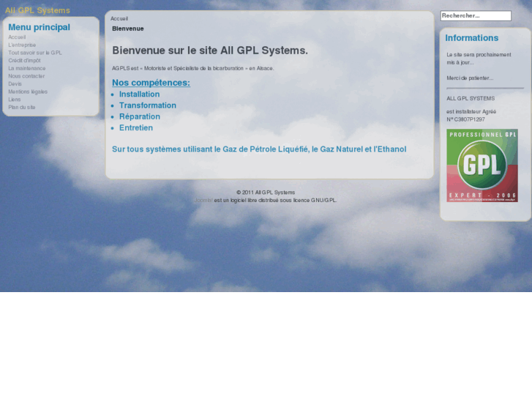Open L'entreprise in main menu

22,45
